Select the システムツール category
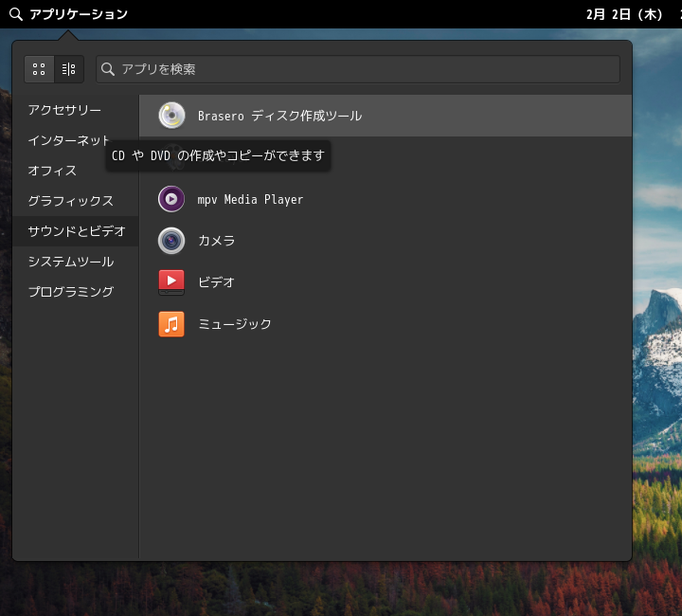682x616 pixels. tap(76, 262)
